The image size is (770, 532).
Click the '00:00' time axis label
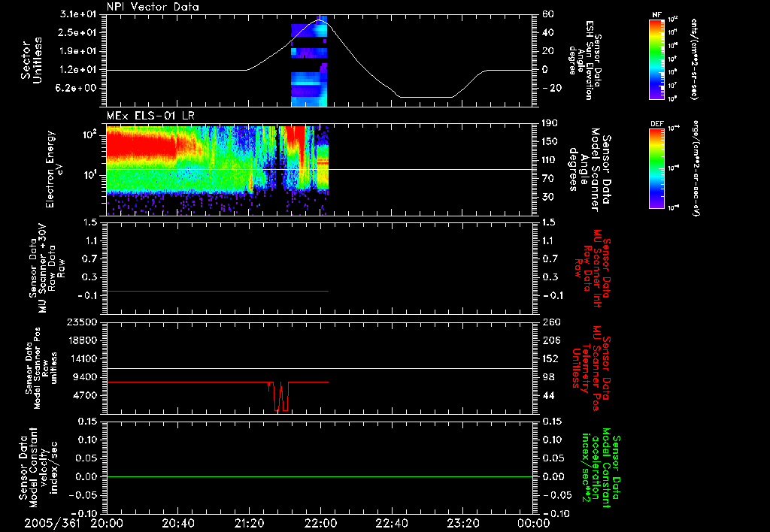coord(534,524)
